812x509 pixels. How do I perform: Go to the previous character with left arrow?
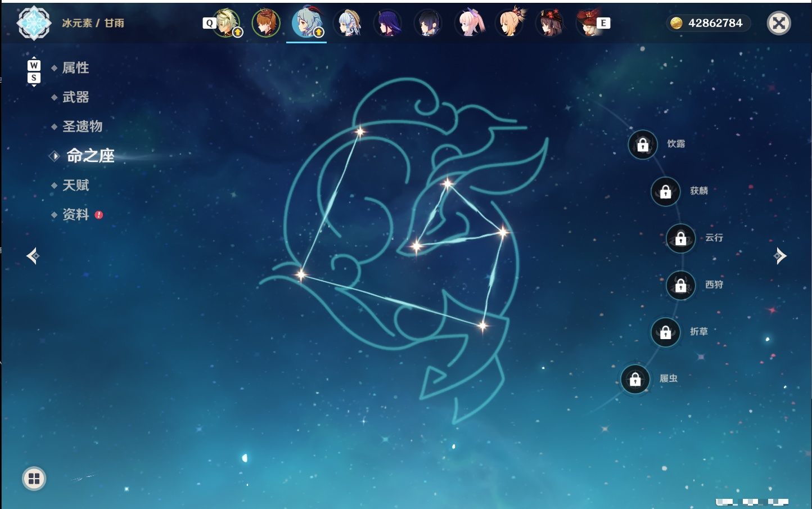pos(33,256)
